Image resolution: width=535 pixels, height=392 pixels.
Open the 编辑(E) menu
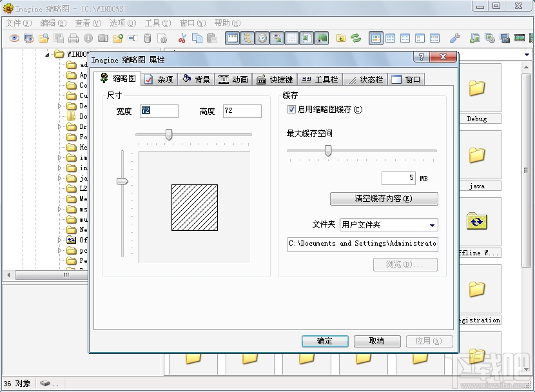53,23
